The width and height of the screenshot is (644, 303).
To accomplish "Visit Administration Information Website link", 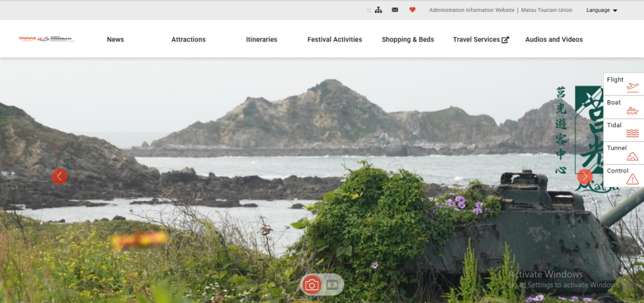I will click(472, 10).
